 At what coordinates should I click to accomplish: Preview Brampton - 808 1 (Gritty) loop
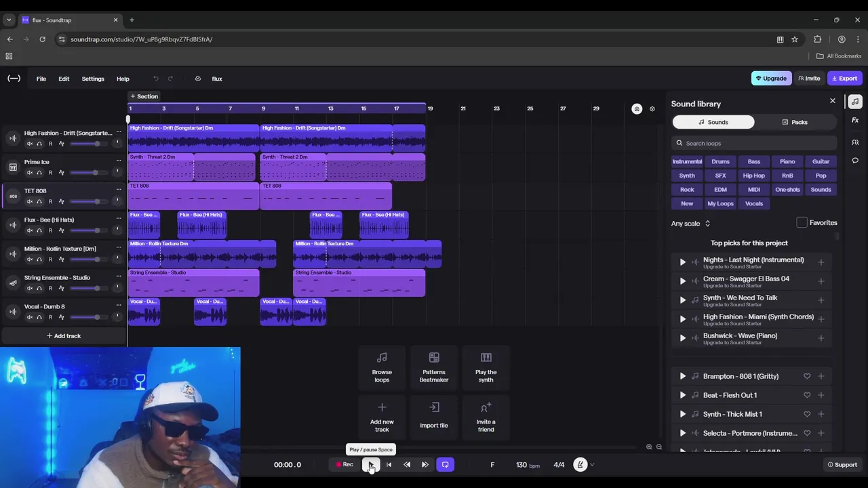682,376
